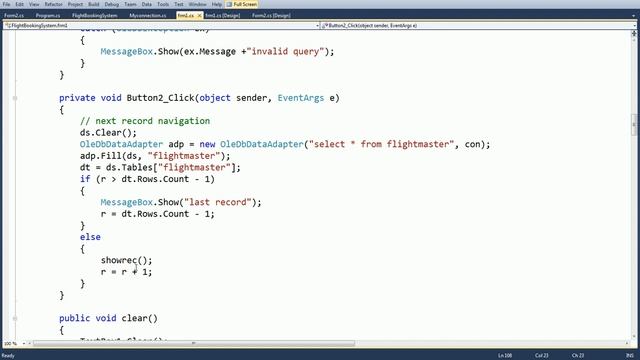Close the frm1.cs tab with its X
This screenshot has height=360, width=640.
click(199, 16)
